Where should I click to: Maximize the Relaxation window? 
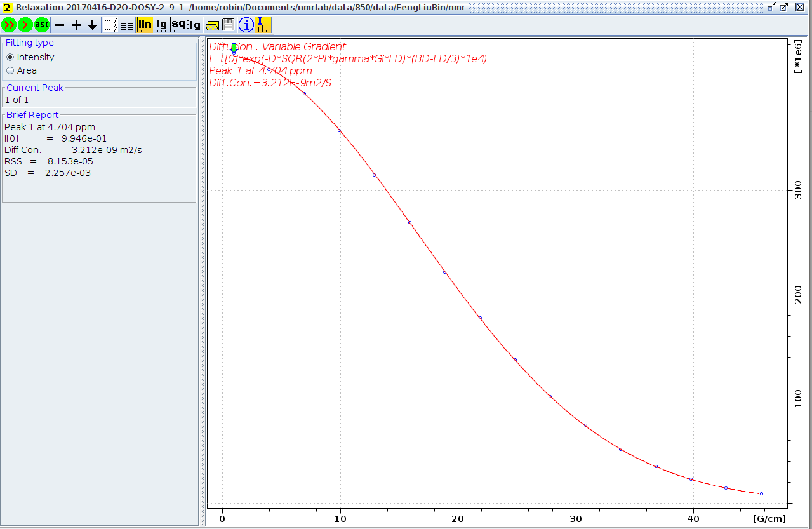[785, 6]
